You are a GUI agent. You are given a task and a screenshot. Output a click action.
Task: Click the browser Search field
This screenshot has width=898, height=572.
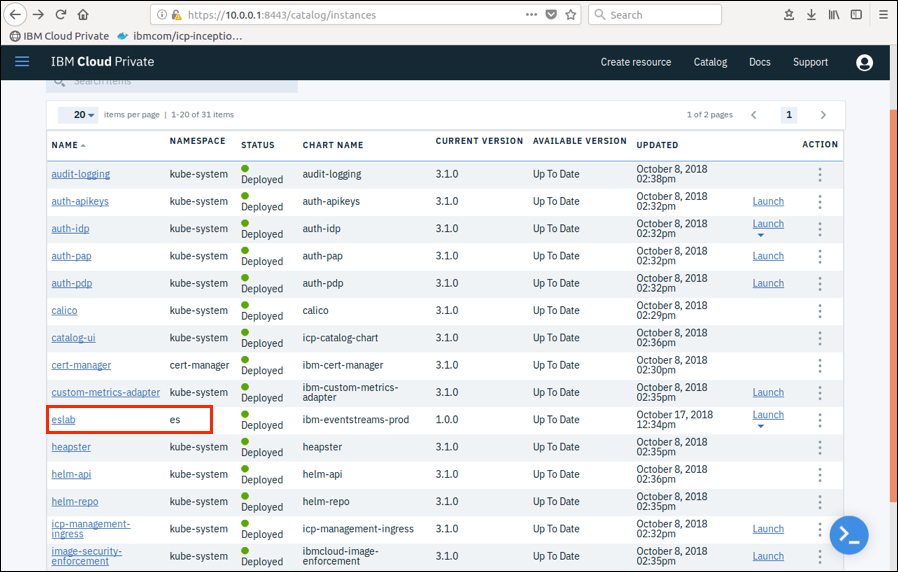click(655, 15)
